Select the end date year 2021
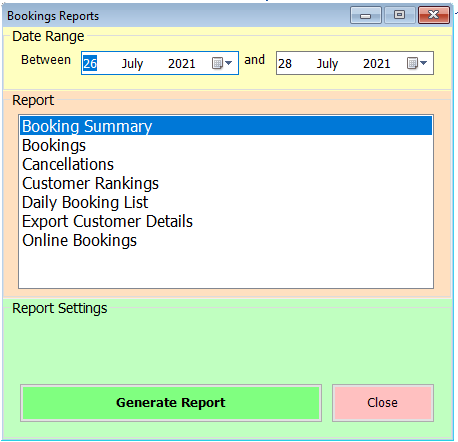This screenshot has width=458, height=442. tap(377, 63)
